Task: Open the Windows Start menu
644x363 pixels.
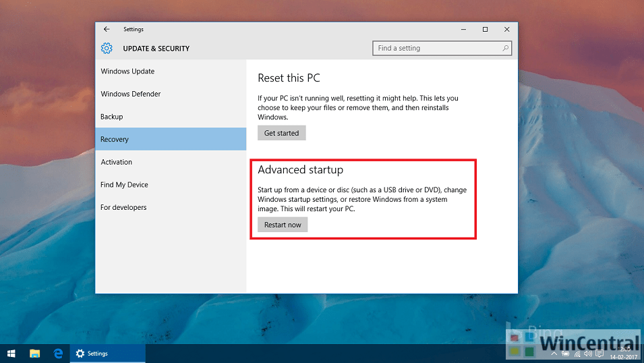Action: point(11,354)
